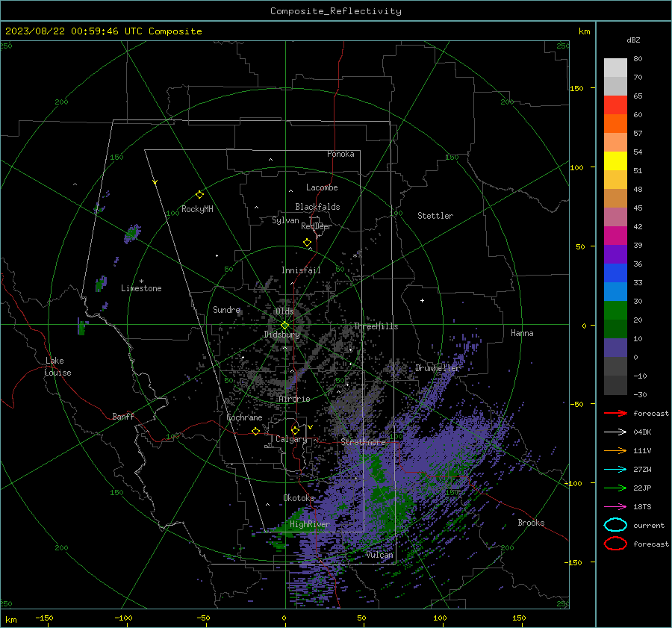
Task: Select the magenta 18TS arrow legend icon
Action: [615, 507]
